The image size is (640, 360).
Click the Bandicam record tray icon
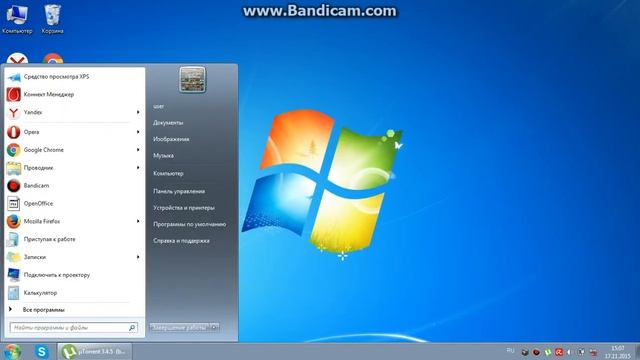[x=536, y=352]
